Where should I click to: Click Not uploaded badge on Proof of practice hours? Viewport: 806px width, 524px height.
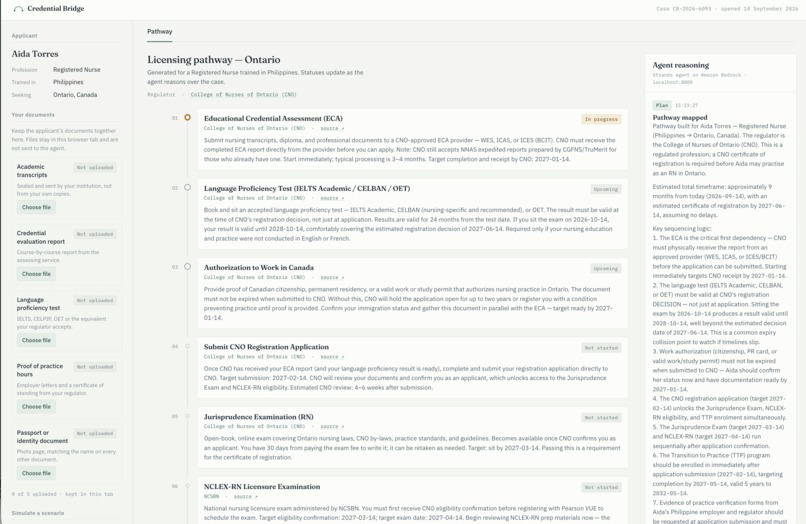(x=95, y=367)
